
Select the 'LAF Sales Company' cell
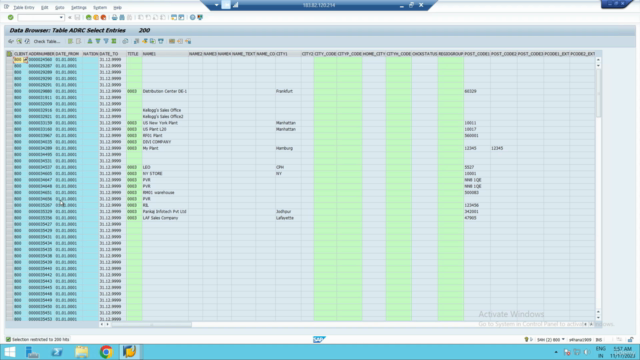coord(165,218)
